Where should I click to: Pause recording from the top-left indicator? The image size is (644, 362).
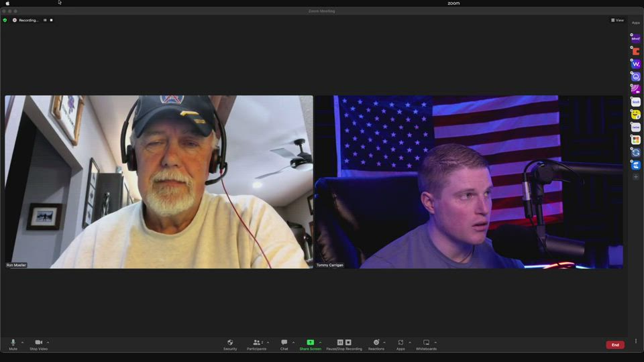point(45,20)
